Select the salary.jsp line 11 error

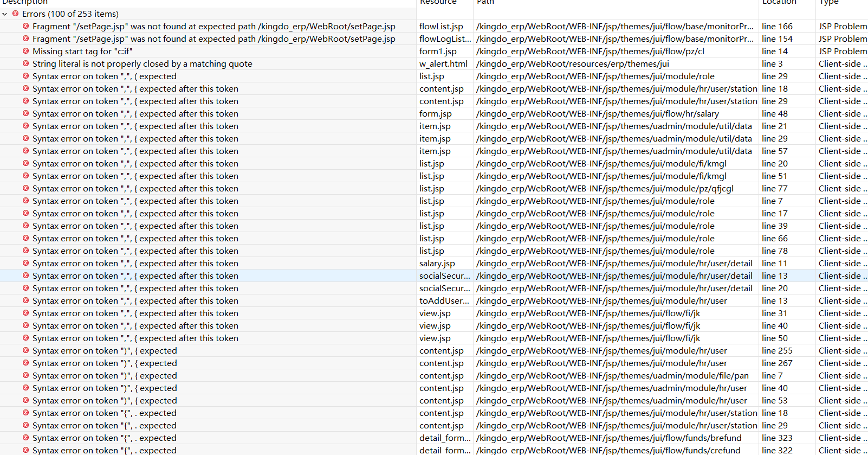coord(433,263)
